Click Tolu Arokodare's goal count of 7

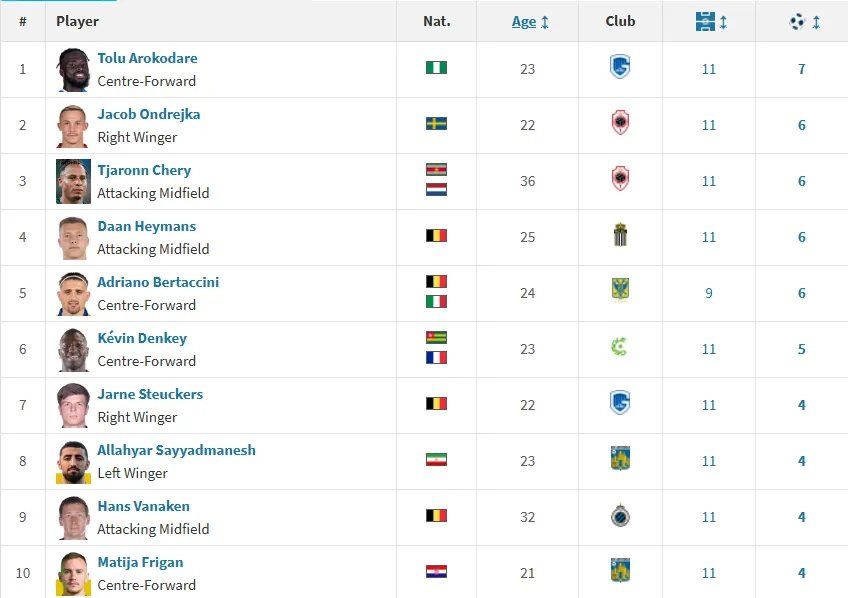pos(801,69)
